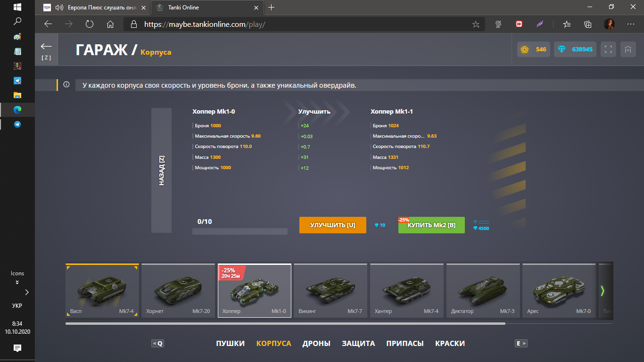Refresh the Tanki Online page
Viewport: 644px width, 362px height.
(x=90, y=24)
